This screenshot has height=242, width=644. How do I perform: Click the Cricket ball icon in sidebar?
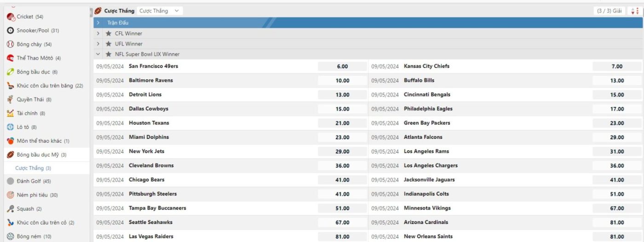point(11,17)
